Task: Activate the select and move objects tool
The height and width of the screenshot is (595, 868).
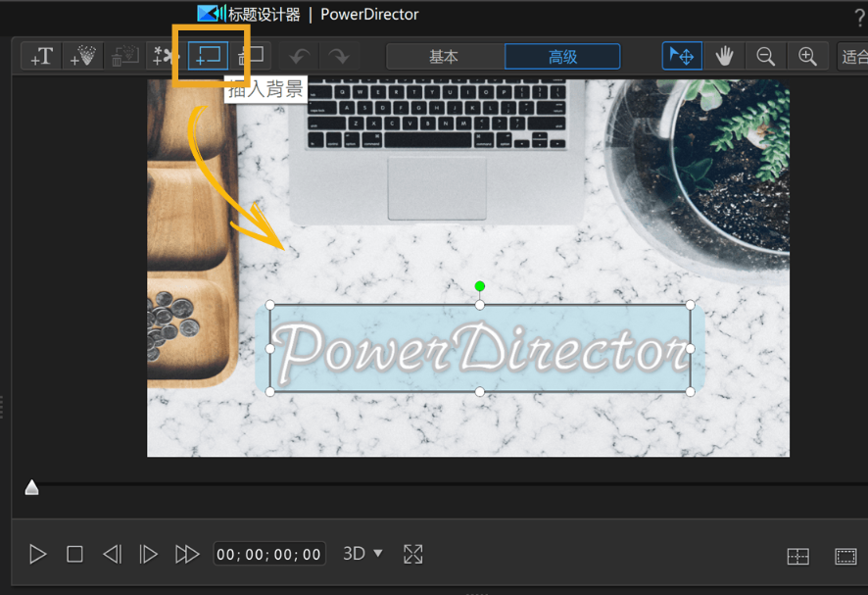Action: [x=682, y=56]
